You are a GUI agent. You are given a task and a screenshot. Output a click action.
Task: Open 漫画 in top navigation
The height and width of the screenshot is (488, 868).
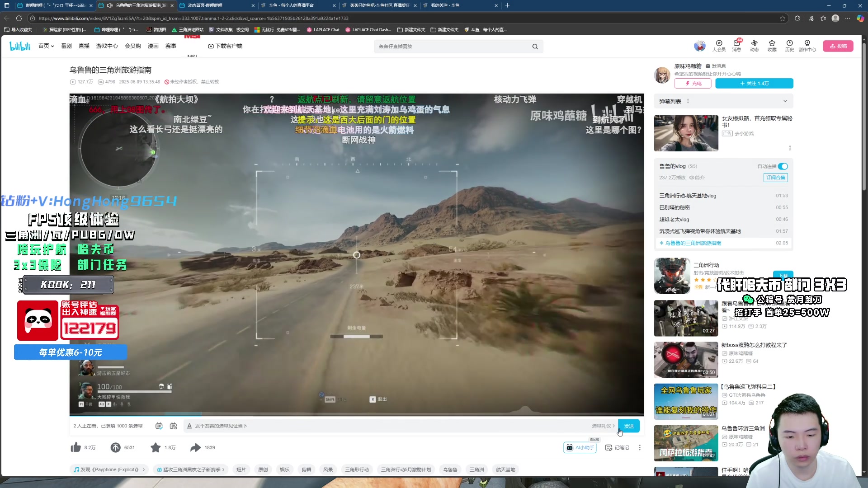153,46
